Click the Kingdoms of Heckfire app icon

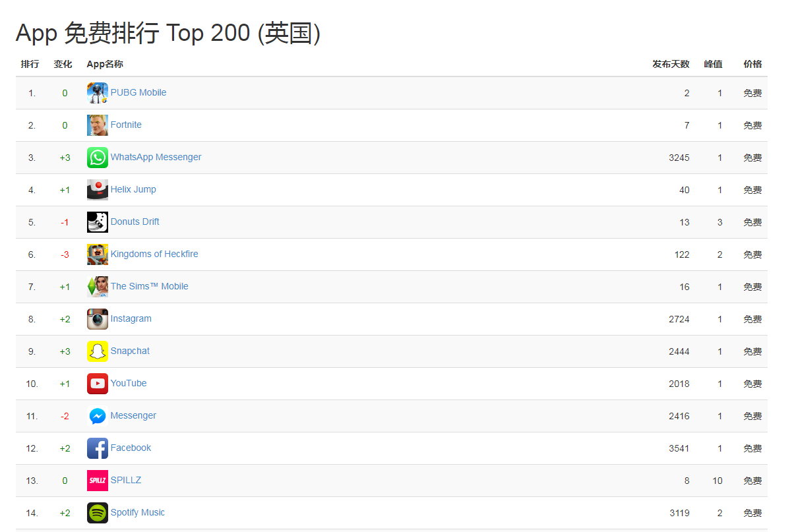98,254
